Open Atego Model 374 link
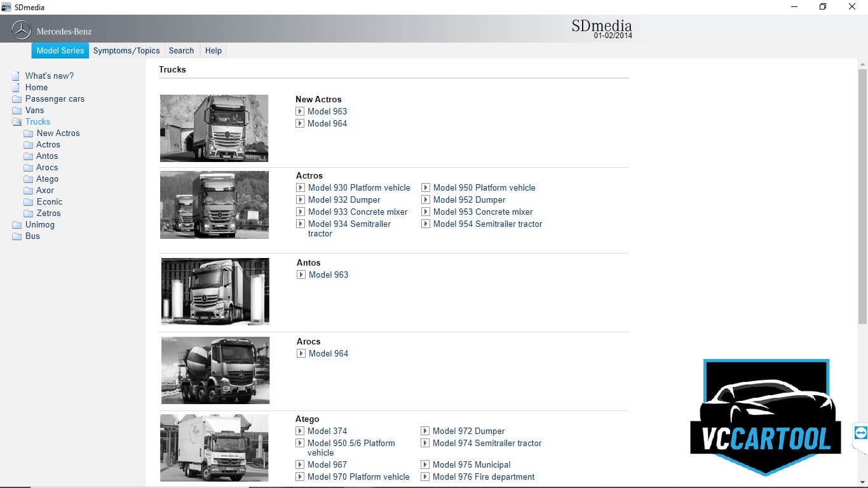 [x=327, y=431]
